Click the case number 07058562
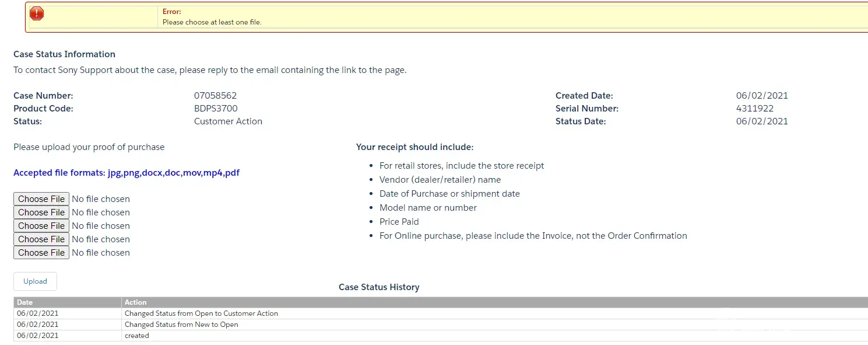The height and width of the screenshot is (345, 868). (x=215, y=96)
